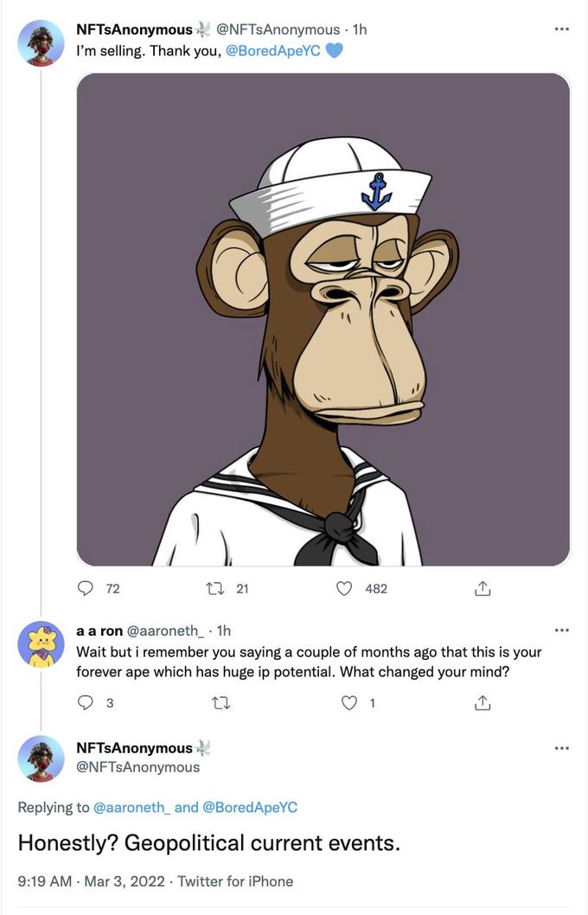Retweet aaroneth_'s reply

[x=220, y=703]
